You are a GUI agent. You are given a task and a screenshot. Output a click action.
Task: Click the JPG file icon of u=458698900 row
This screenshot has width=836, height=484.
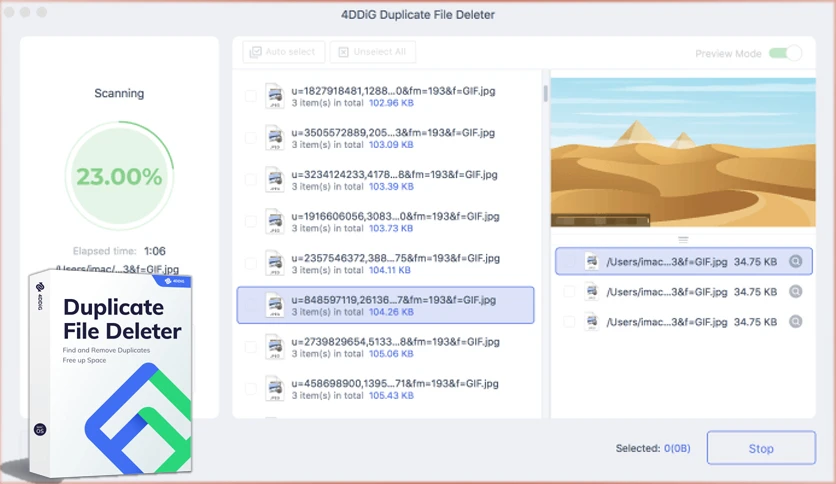275,389
